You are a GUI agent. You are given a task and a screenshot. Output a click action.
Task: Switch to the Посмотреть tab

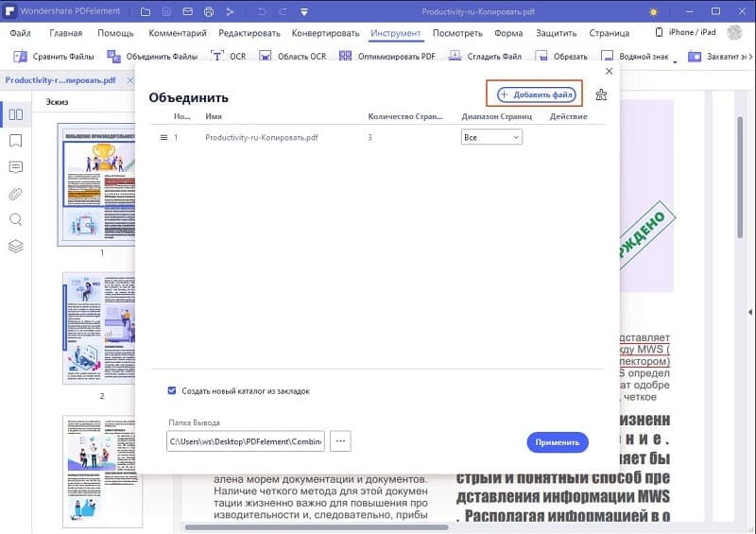[x=457, y=33]
